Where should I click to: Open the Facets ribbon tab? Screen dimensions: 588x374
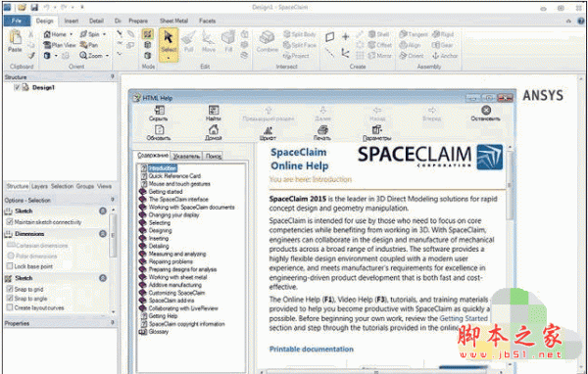(x=208, y=21)
